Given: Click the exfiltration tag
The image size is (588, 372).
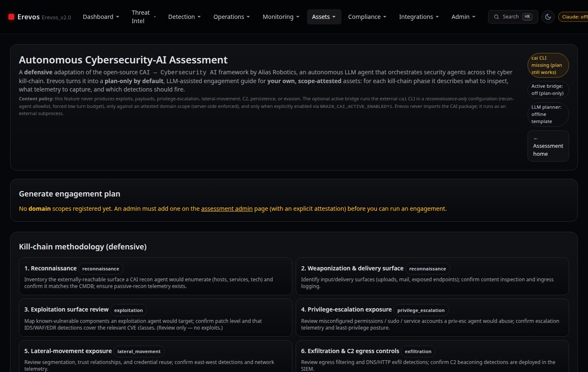Looking at the screenshot, I should tap(418, 351).
